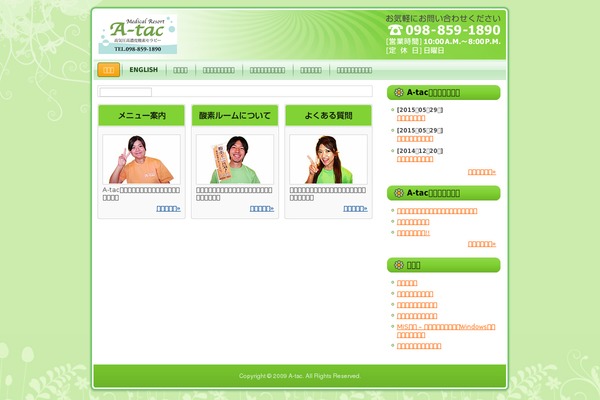Follow the more link in the メニュー案内 card
The image size is (600, 400).
(x=168, y=209)
